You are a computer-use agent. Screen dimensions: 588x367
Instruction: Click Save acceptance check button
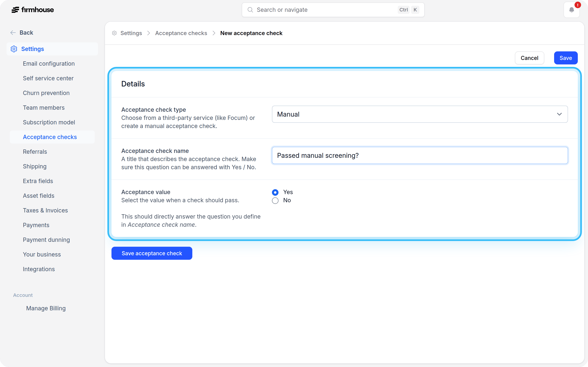152,253
